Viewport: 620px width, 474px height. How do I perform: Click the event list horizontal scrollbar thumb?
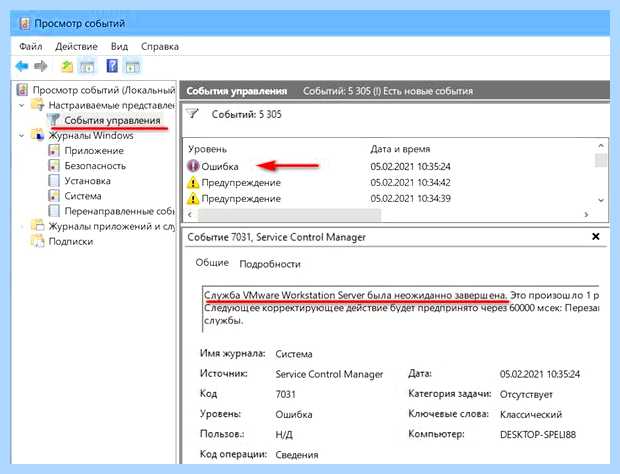289,215
